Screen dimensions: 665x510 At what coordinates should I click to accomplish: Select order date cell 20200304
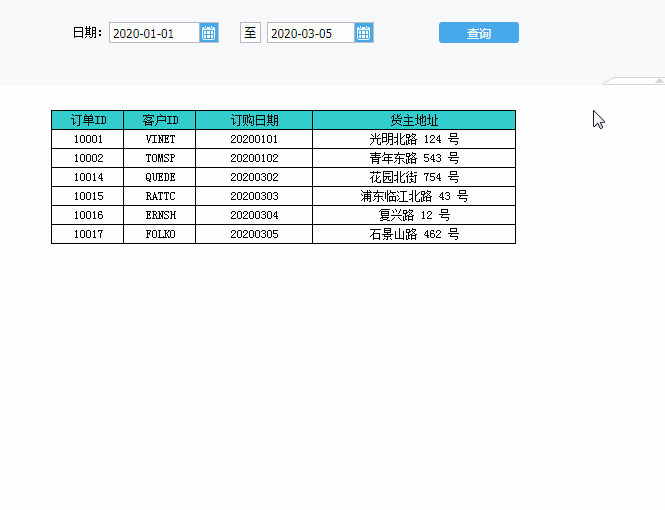click(x=254, y=215)
